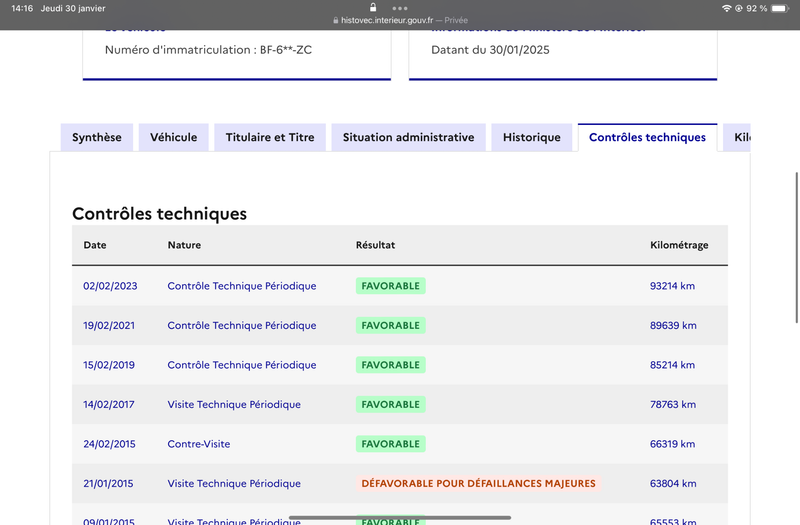Click the FAVORABLE badge for 19/02/2021
This screenshot has width=800, height=525.
(391, 326)
